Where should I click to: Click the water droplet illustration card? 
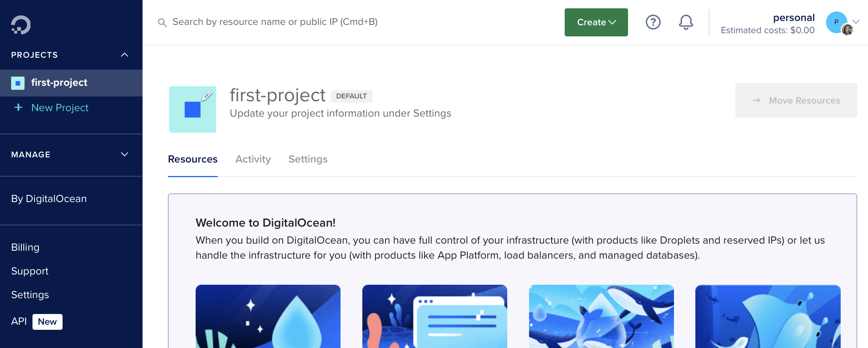268,316
